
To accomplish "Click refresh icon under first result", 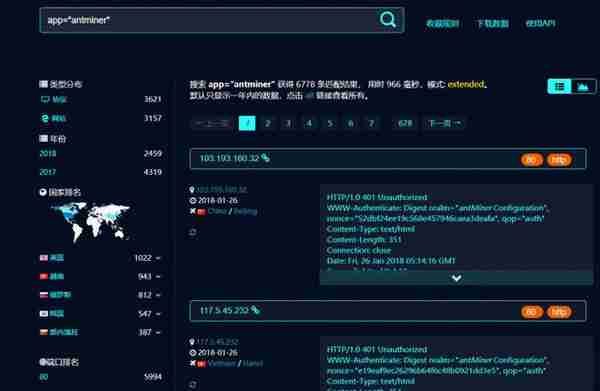I will (193, 232).
